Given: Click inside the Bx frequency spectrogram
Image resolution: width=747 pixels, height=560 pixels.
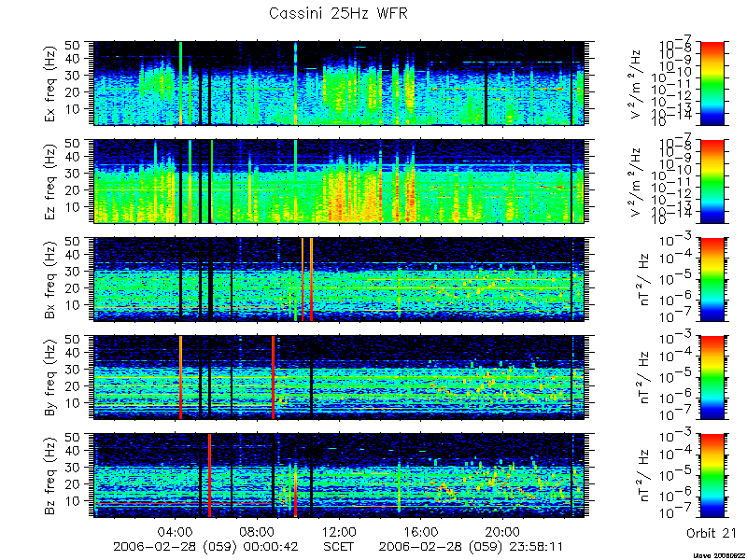Looking at the screenshot, I should pyautogui.click(x=339, y=279).
